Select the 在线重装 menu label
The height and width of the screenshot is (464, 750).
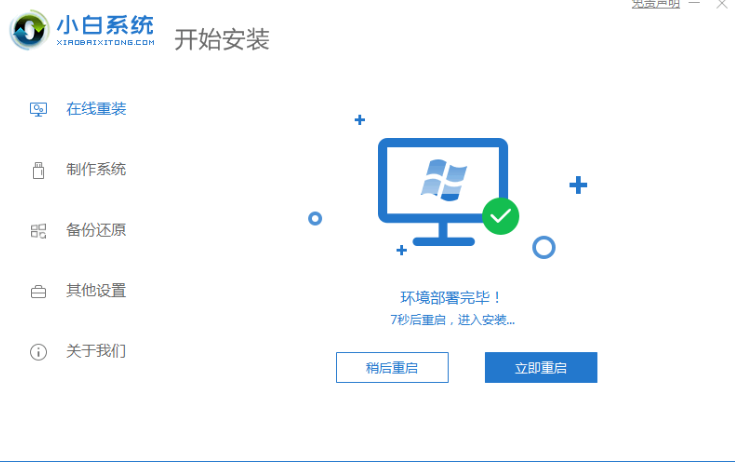point(96,109)
